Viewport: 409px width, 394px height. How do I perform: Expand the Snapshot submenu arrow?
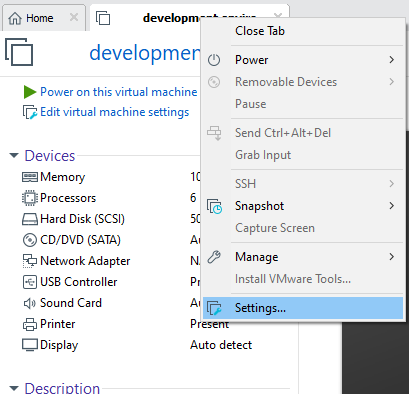392,206
